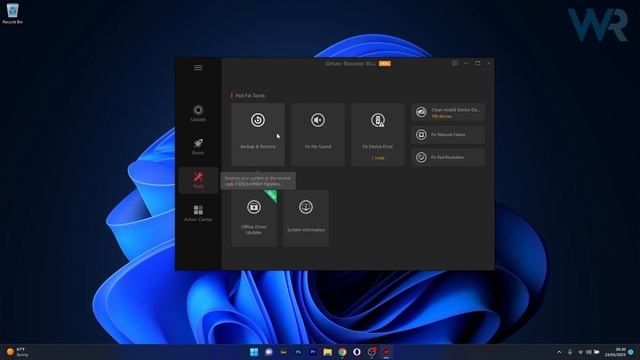
Task: Open the Fix Bad Resolution tool
Action: click(x=448, y=157)
